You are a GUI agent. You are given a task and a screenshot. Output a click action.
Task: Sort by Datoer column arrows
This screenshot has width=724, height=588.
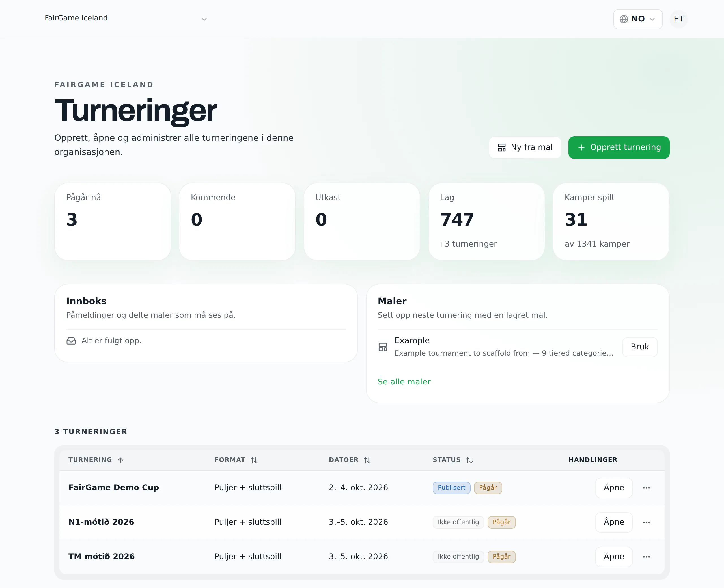367,460
